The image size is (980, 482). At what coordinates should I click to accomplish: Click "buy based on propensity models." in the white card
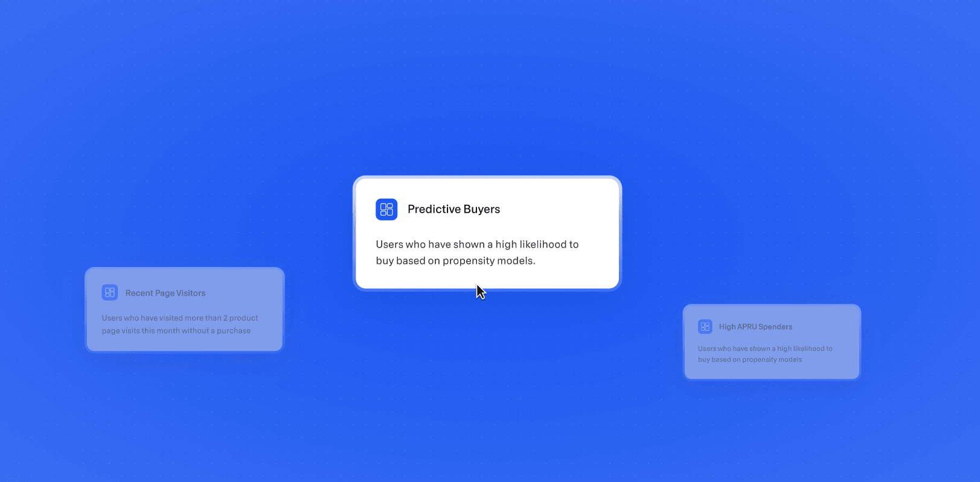455,261
